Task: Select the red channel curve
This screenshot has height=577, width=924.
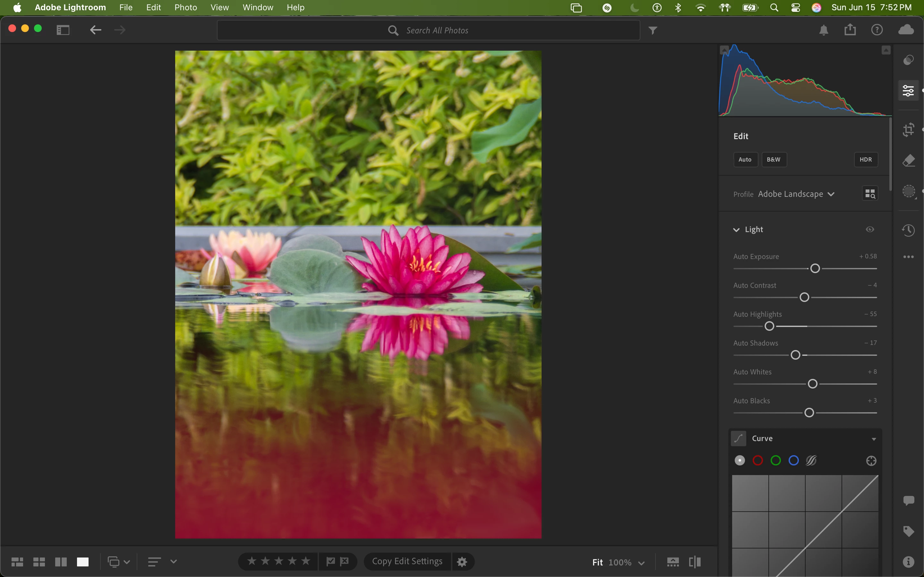Action: [x=757, y=461]
